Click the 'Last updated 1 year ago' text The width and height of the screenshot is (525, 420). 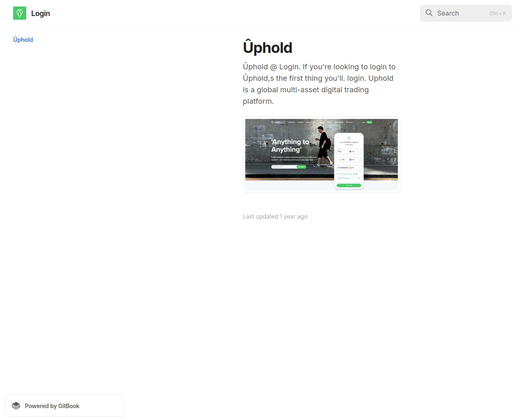(275, 217)
